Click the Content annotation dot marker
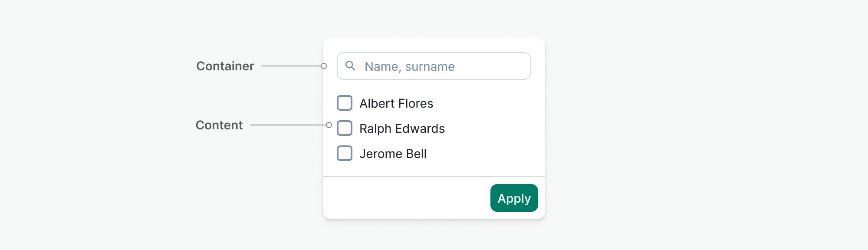The height and width of the screenshot is (250, 868). click(x=329, y=125)
